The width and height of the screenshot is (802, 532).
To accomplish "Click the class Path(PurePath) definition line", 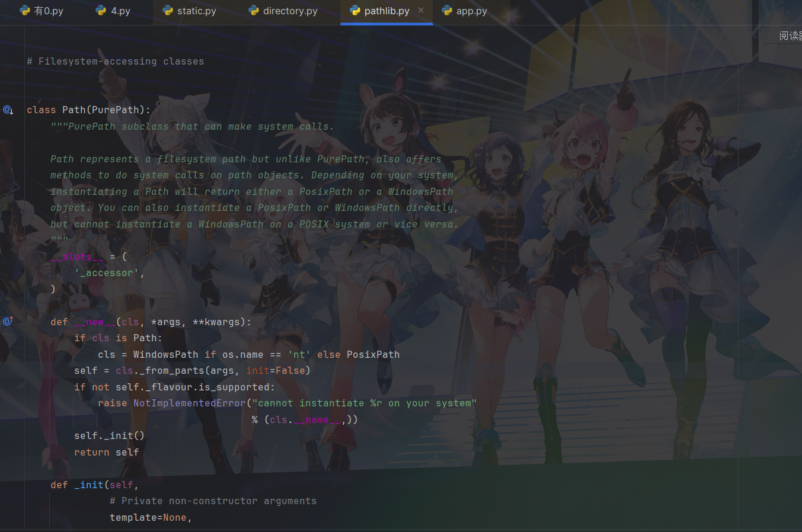I will pos(89,109).
